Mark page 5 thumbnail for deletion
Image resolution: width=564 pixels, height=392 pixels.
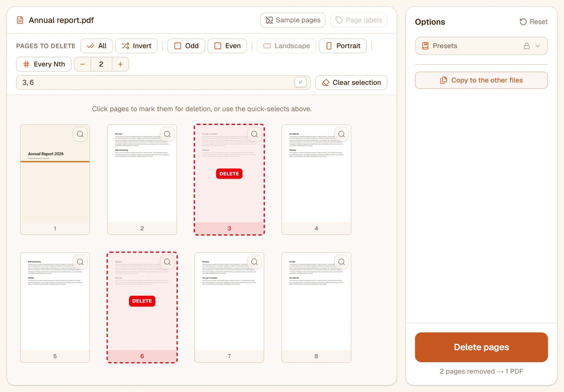(55, 307)
